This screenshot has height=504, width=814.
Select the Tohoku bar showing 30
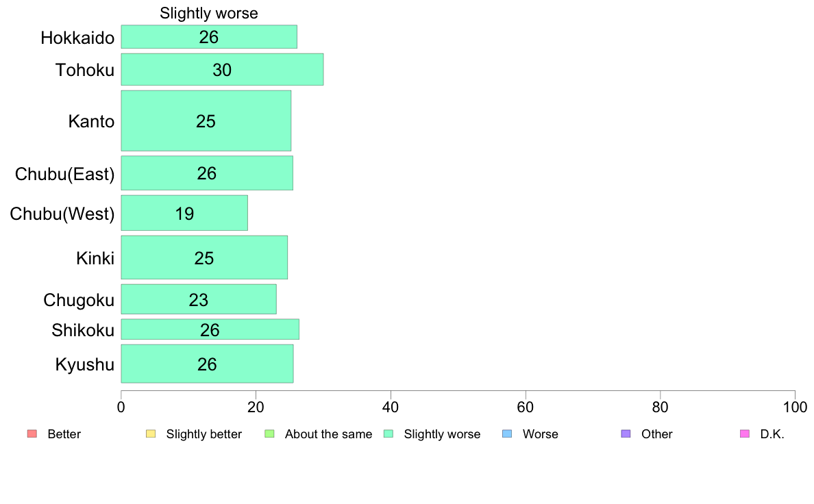point(222,70)
